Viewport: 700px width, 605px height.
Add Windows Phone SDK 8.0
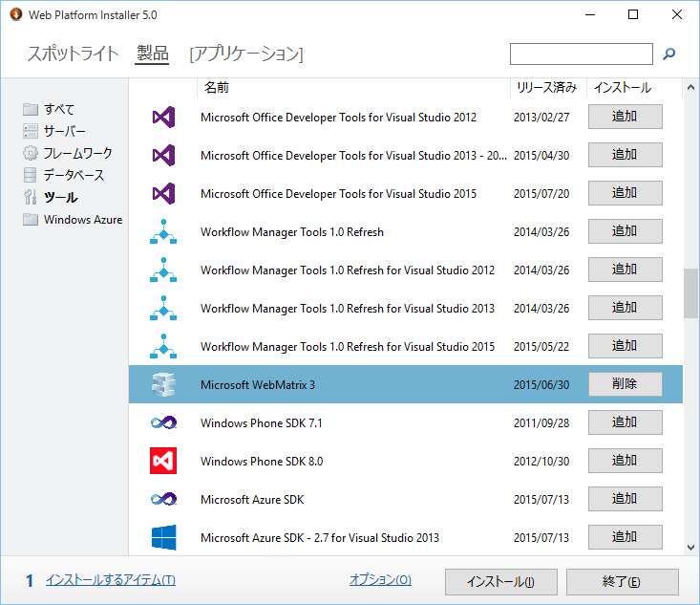click(x=625, y=461)
